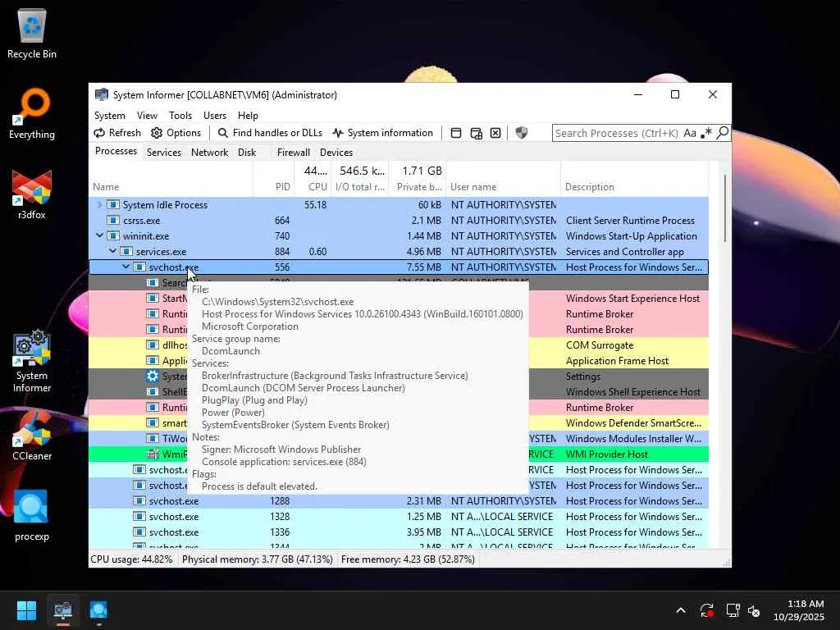Click find window and thread icon
840x630 pixels.
tap(476, 133)
